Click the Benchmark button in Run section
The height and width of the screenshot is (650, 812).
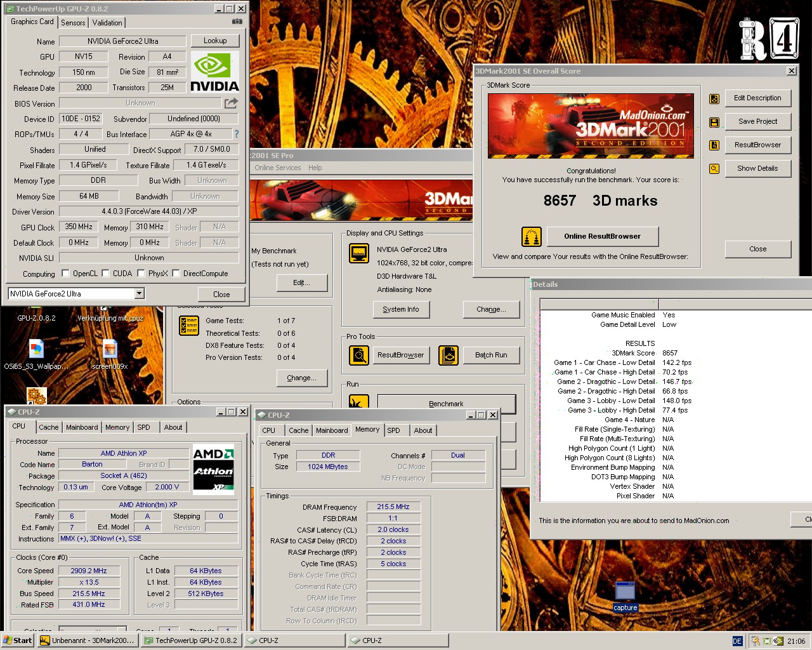[446, 404]
